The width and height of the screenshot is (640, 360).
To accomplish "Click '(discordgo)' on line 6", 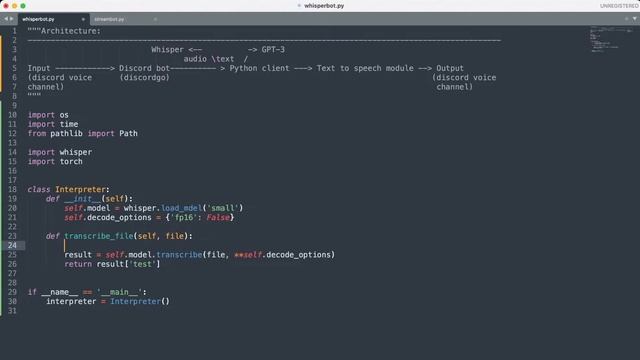I will pyautogui.click(x=144, y=78).
